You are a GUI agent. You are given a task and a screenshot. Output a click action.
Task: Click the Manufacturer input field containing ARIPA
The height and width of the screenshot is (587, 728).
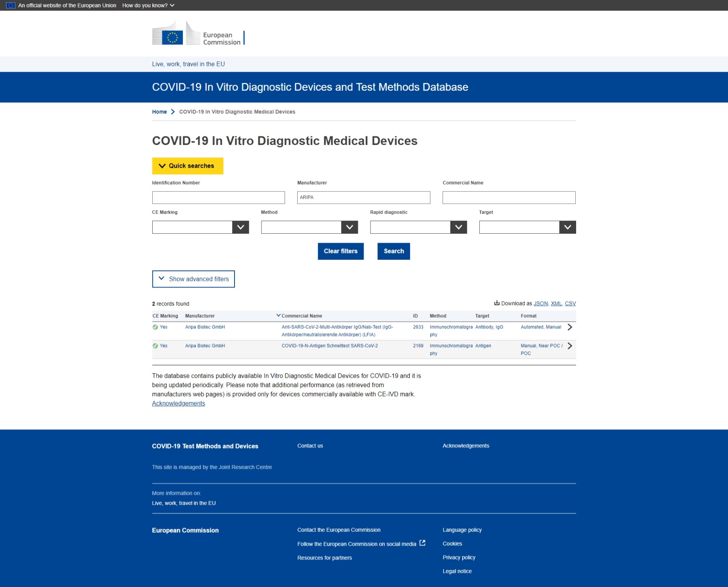pyautogui.click(x=363, y=198)
